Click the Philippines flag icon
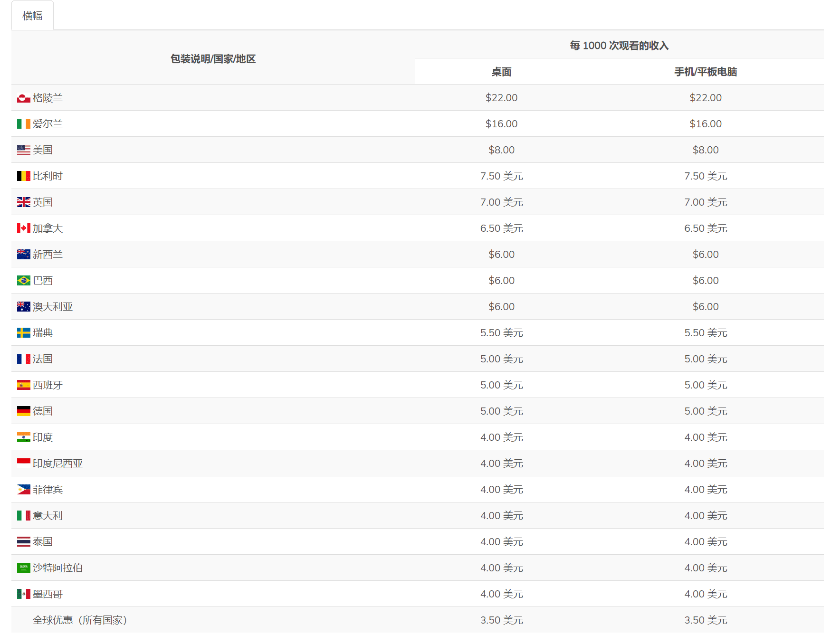The width and height of the screenshot is (840, 644). click(22, 489)
